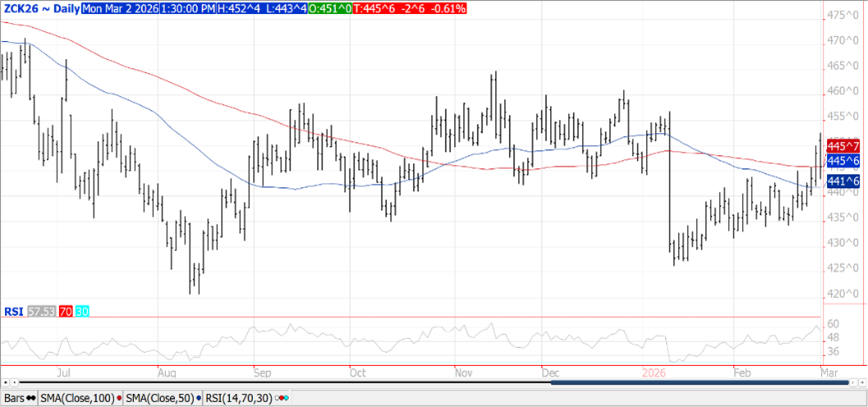868x407 pixels.
Task: Click the blue SMA 50 color dot
Action: [x=198, y=399]
